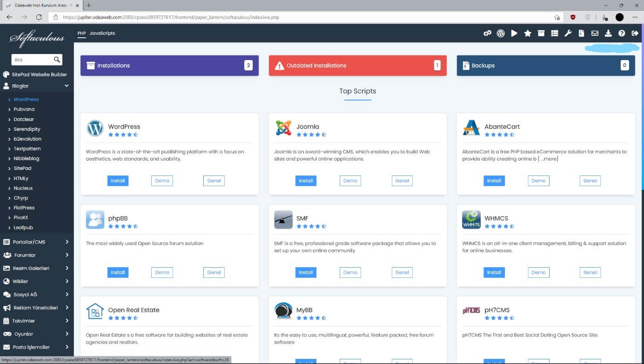Viewport: 644px width, 364px height.
Task: Click the logout arrow icon at top right
Action: pos(634,33)
